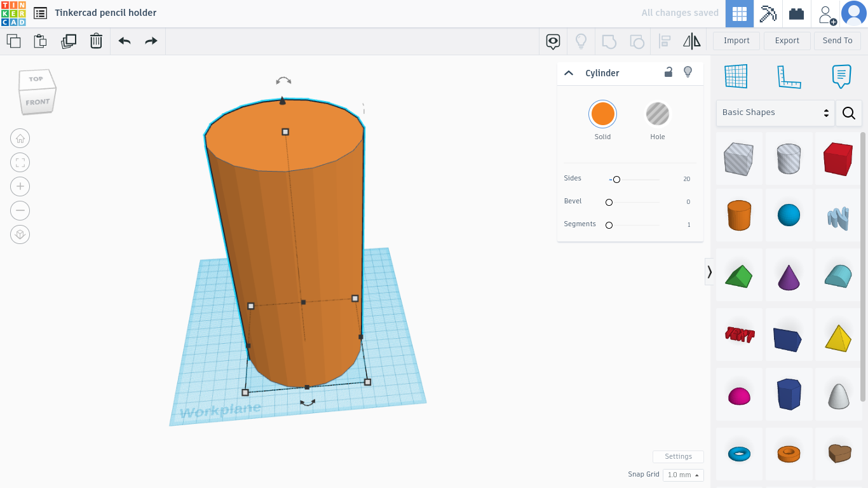Click the FRONT face of view cube

click(37, 102)
